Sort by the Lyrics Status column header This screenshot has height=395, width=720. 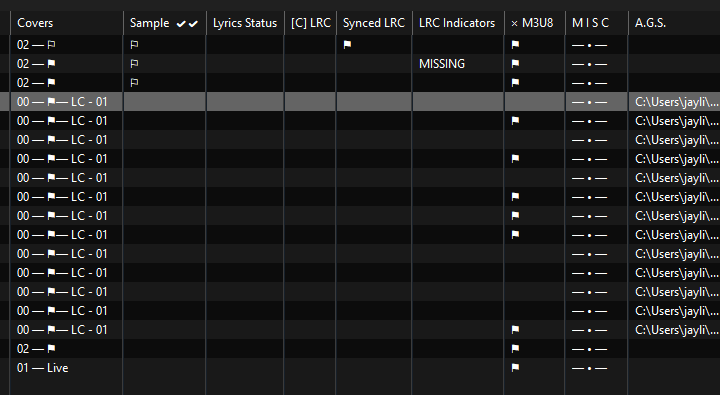point(245,23)
